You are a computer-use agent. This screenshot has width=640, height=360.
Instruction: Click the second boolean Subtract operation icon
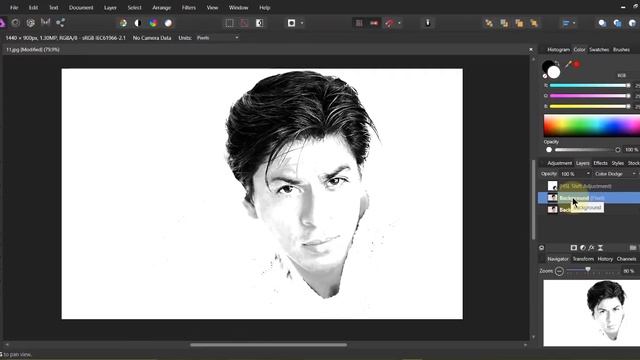617,23
